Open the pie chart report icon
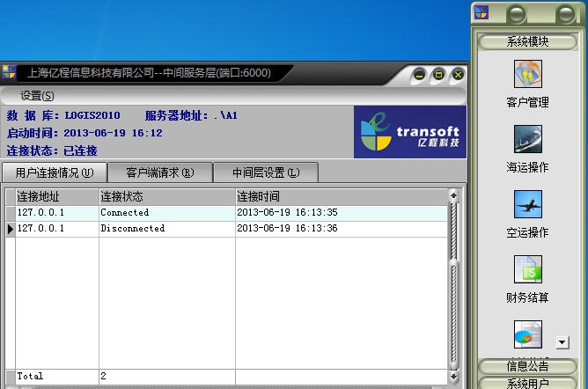 527,334
